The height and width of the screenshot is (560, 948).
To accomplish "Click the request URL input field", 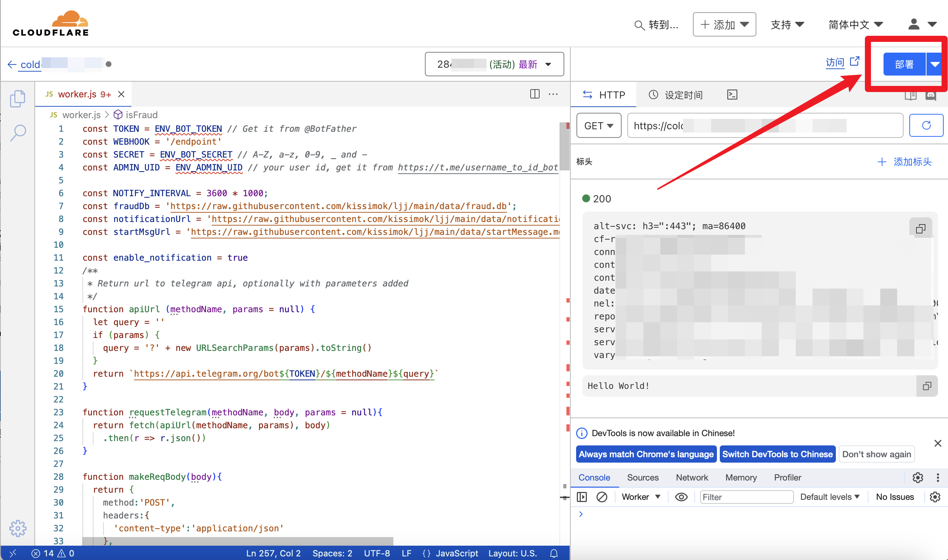I will tap(765, 125).
